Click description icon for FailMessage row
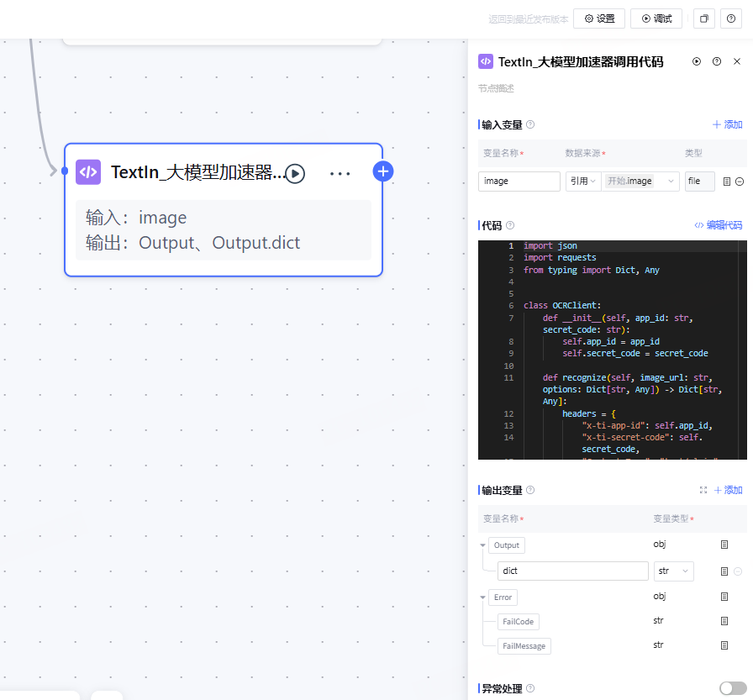 [724, 645]
